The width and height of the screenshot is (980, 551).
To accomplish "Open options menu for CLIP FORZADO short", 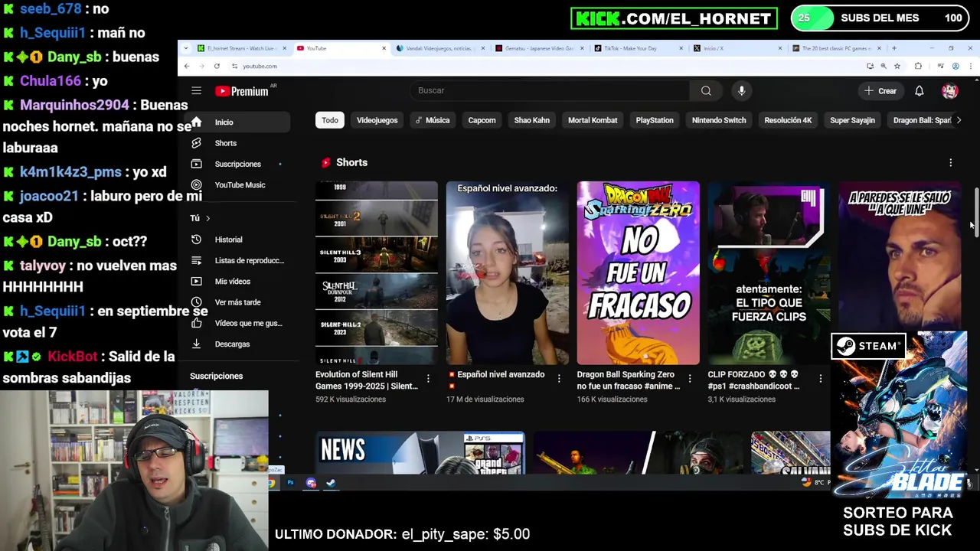I will click(820, 378).
